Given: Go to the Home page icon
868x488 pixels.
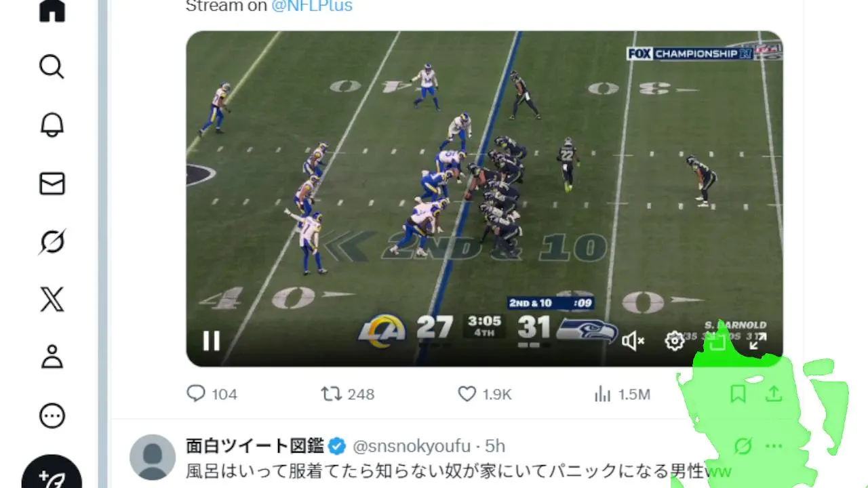Looking at the screenshot, I should point(52,9).
